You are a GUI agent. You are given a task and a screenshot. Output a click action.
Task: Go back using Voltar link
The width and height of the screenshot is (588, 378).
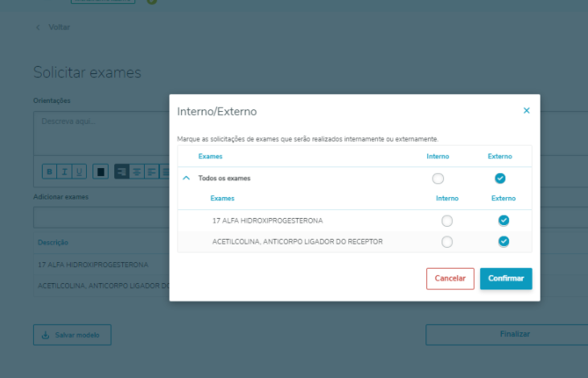60,27
